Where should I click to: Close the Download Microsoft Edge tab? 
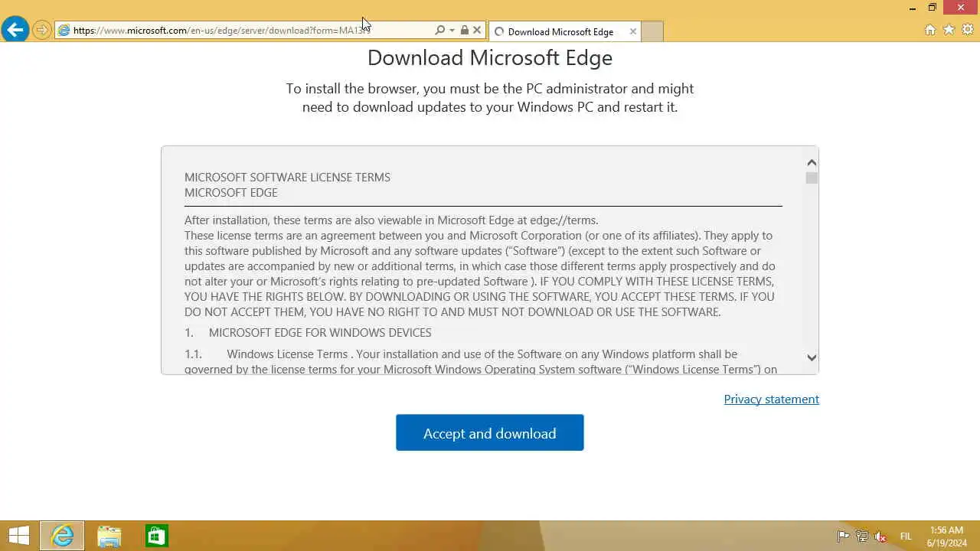632,31
